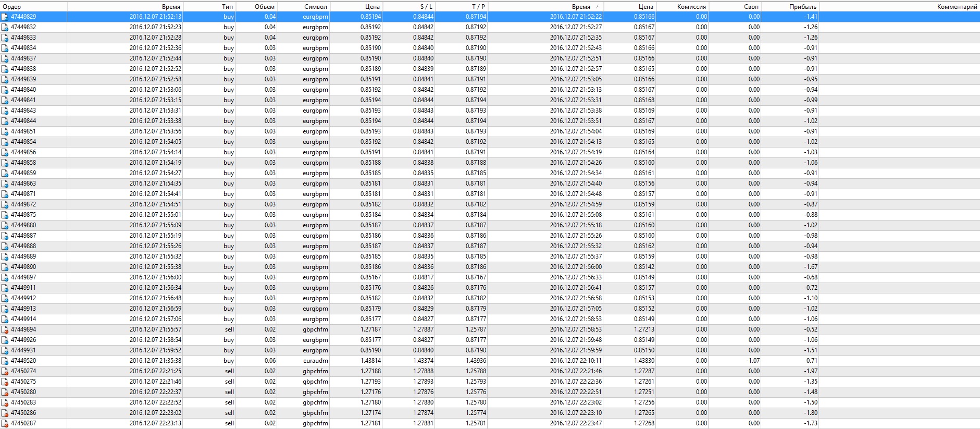Select the open price '1.43814'
Viewport: 980px width, 429px height.
pyautogui.click(x=370, y=361)
